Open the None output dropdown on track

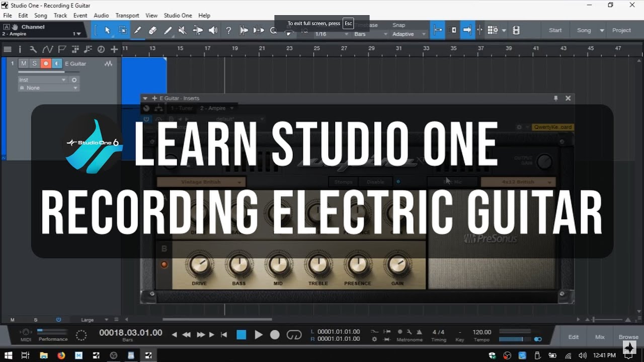click(x=48, y=88)
